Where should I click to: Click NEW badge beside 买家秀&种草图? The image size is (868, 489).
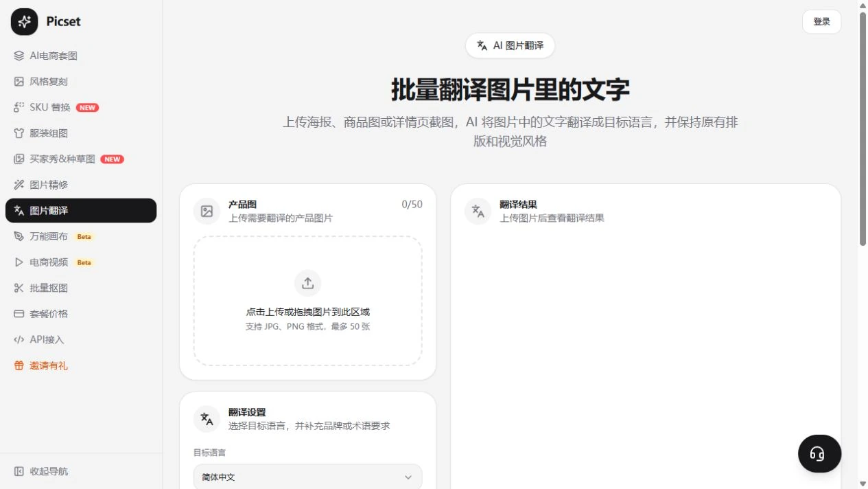point(112,159)
